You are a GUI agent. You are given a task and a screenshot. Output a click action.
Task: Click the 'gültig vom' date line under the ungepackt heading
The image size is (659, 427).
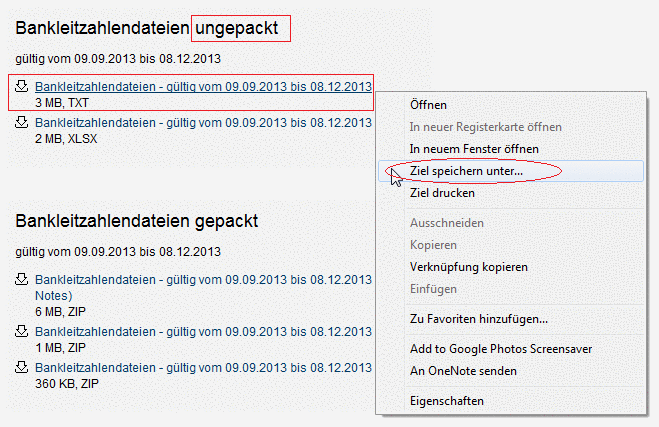click(118, 59)
